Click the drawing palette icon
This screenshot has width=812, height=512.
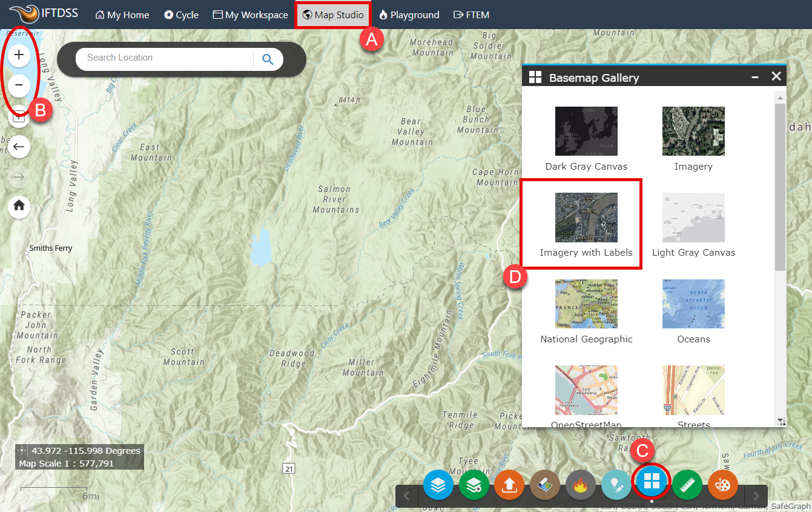(722, 485)
